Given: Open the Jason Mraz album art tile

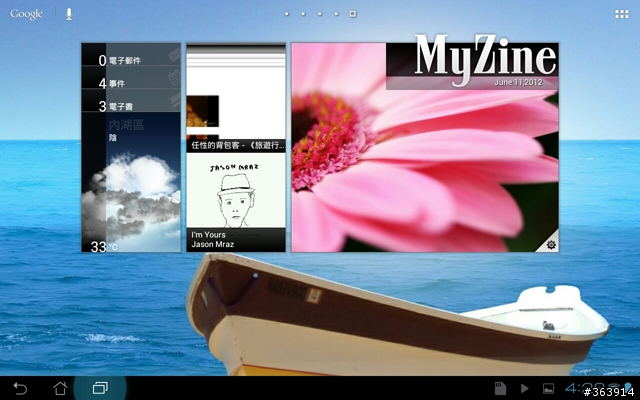Looking at the screenshot, I should tap(236, 191).
